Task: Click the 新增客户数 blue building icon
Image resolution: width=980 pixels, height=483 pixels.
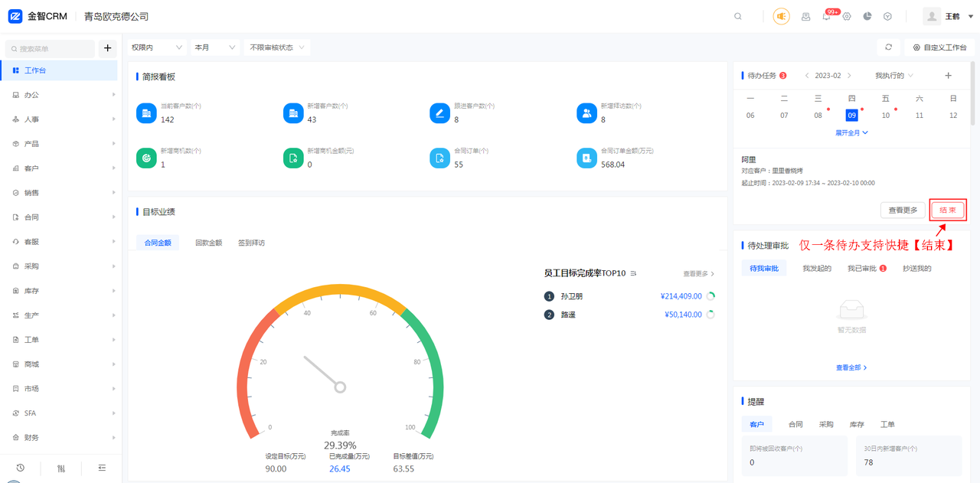Action: (292, 113)
